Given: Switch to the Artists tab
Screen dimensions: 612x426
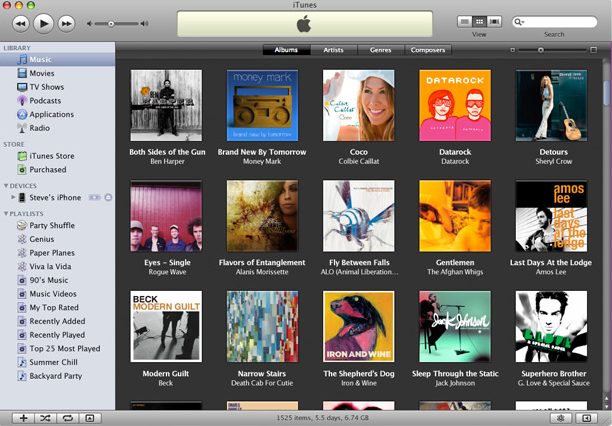Looking at the screenshot, I should tap(333, 49).
